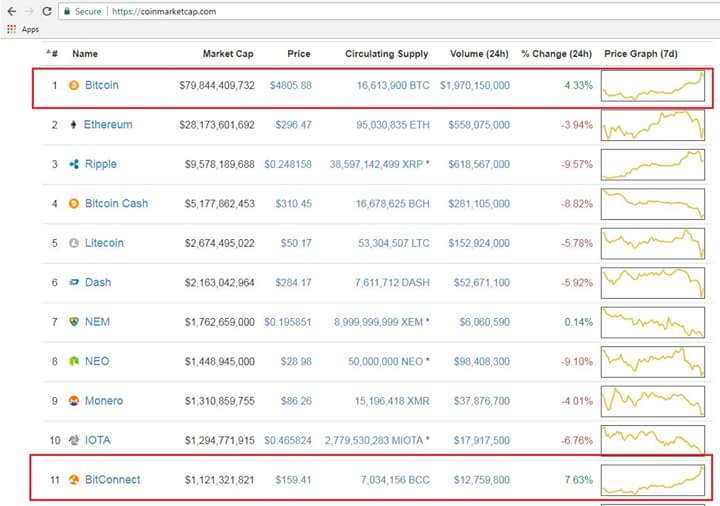Screen dimensions: 720x506
Task: Click Ethereum volume $558,075,000
Action: click(x=479, y=125)
